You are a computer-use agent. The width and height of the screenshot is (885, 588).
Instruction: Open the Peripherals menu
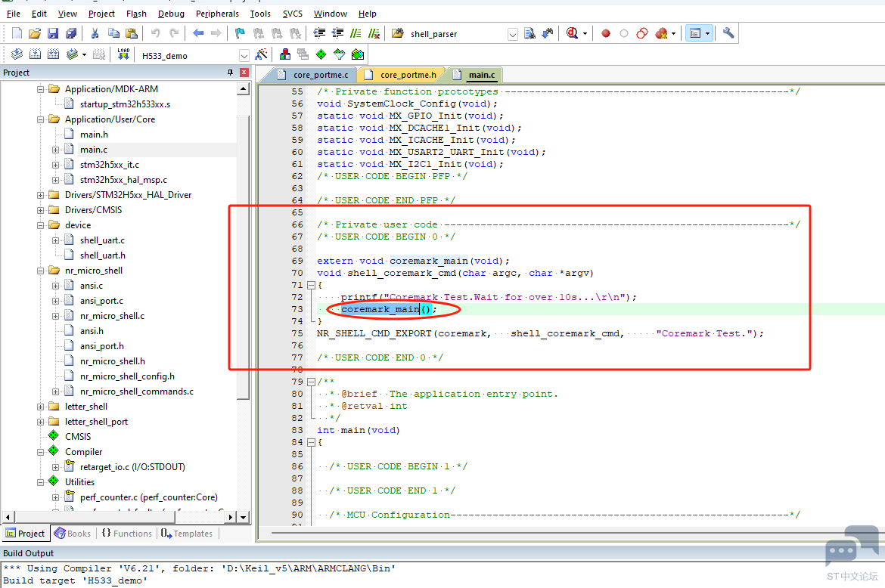point(217,14)
